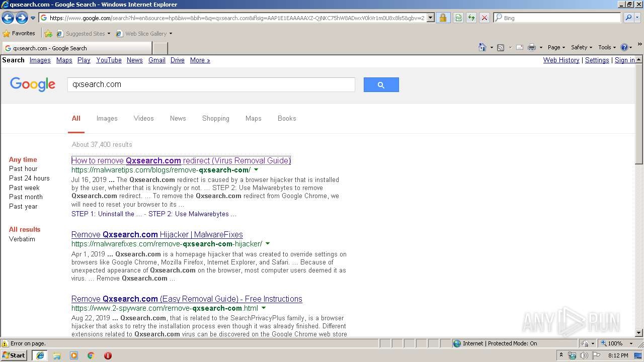
Task: Stop loading with the red X icon
Action: (x=485, y=18)
